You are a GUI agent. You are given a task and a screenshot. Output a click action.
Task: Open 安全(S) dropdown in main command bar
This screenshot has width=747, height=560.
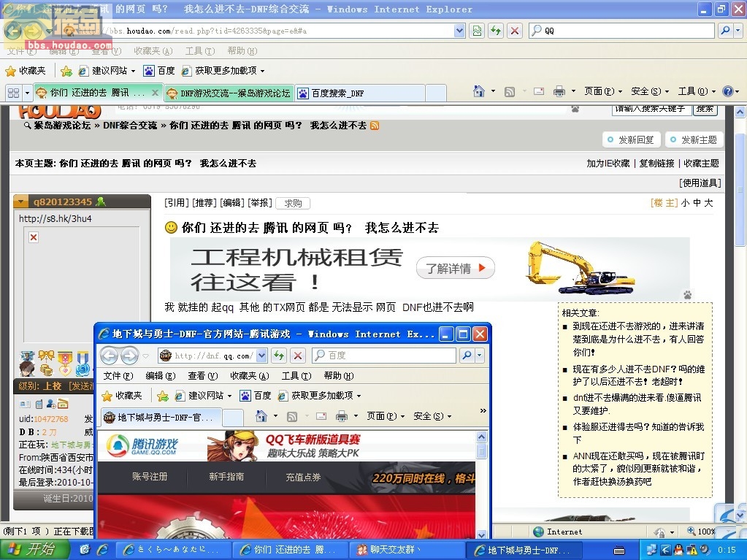650,91
